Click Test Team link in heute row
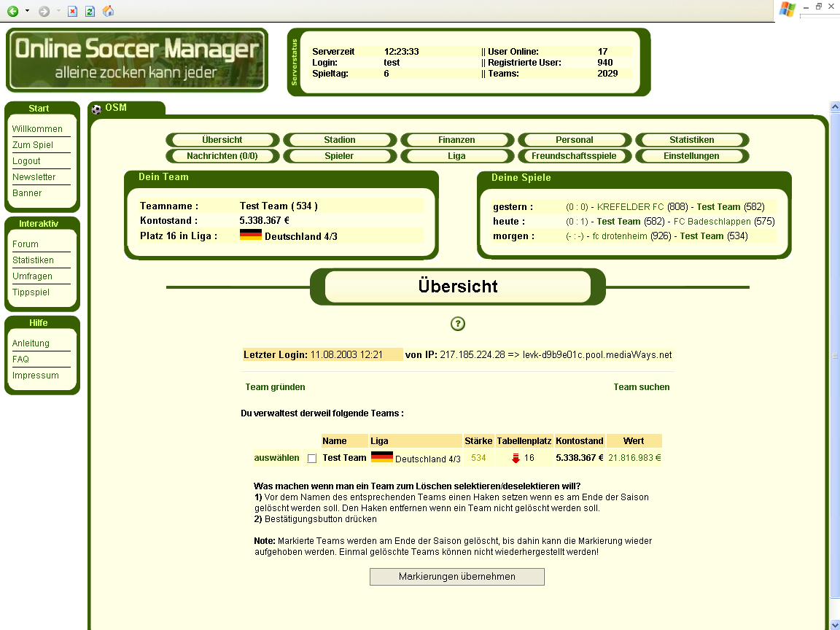Image resolution: width=840 pixels, height=630 pixels. pyautogui.click(x=619, y=221)
